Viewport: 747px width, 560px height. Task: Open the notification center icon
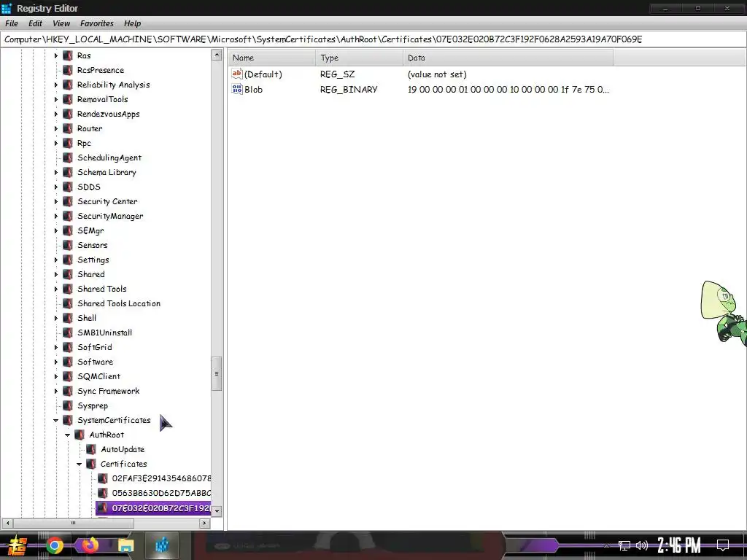point(723,545)
